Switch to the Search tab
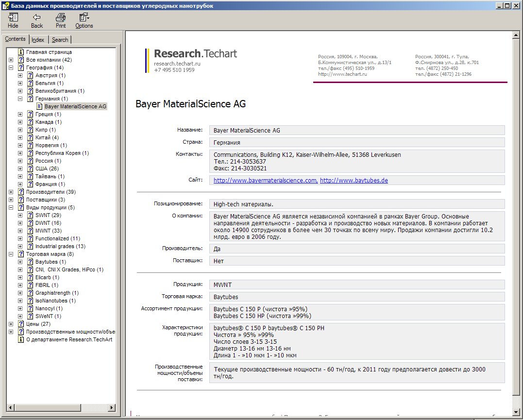Screen dimensions: 523x420 pyautogui.click(x=60, y=40)
